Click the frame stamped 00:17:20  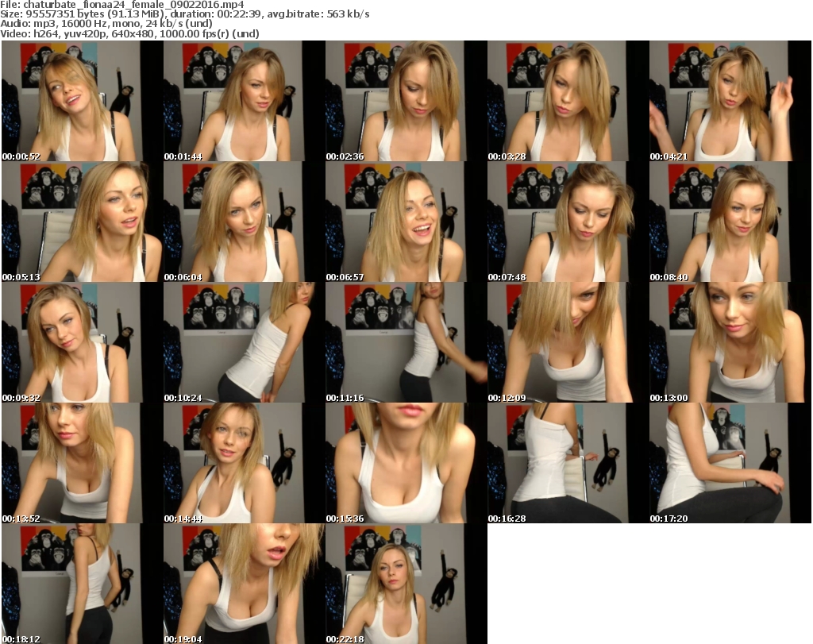pos(730,463)
